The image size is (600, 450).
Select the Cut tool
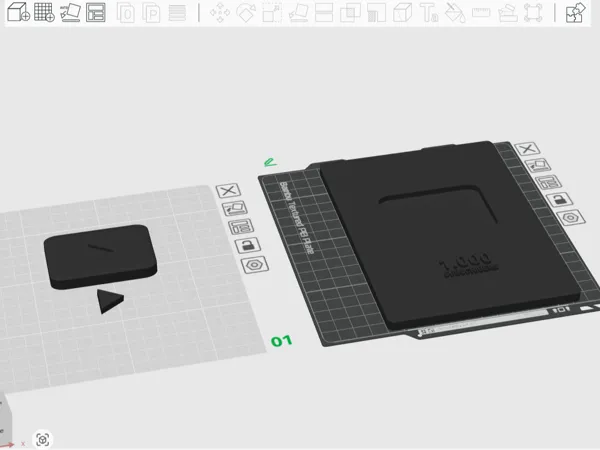coord(324,13)
